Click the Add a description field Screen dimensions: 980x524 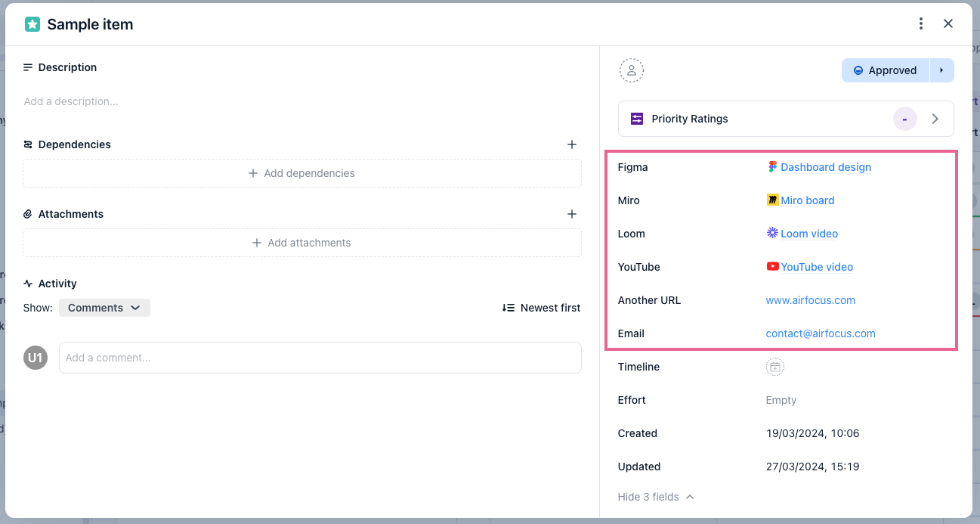coord(71,101)
